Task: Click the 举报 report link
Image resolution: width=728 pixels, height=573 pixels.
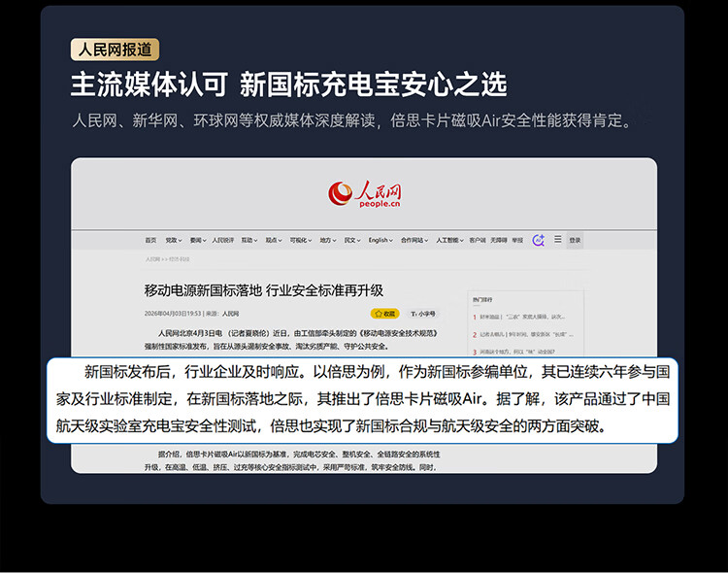Action: pyautogui.click(x=517, y=240)
